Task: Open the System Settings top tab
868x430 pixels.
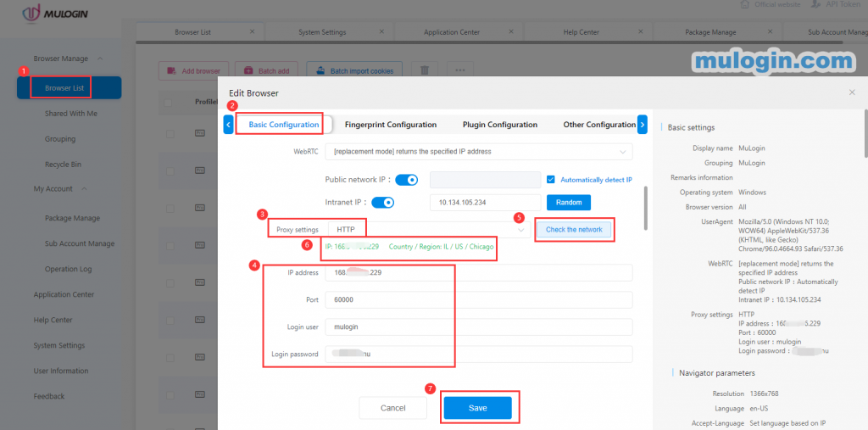Action: tap(322, 32)
